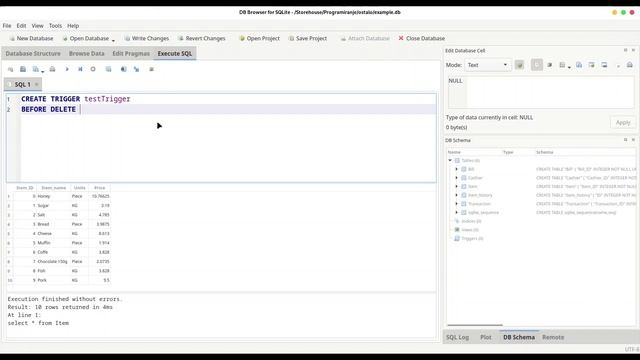640x360 pixels.
Task: Expand the Bill table node
Action: [457, 169]
